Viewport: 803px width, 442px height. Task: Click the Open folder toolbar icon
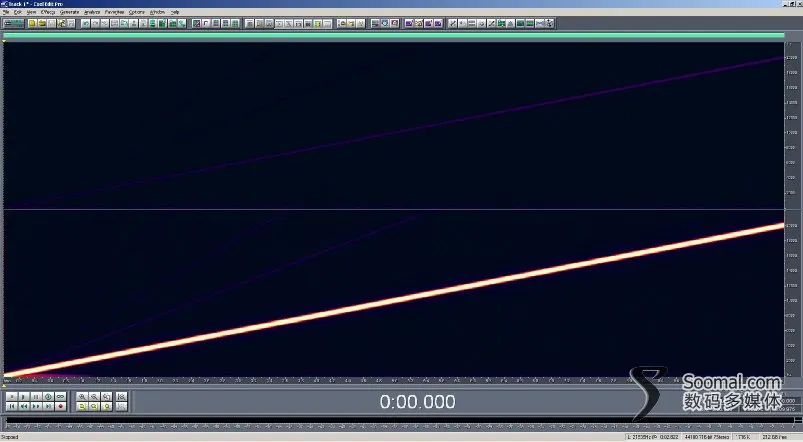click(x=42, y=24)
